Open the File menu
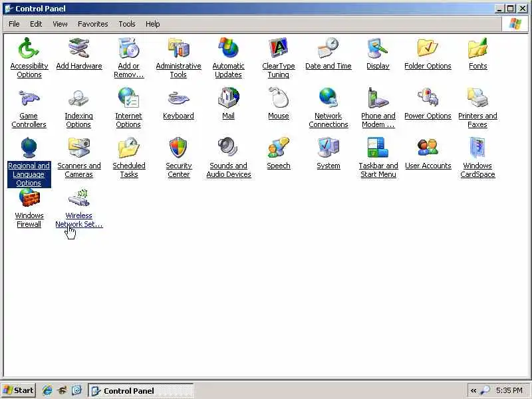Viewport: 532px width, 399px height. coord(14,24)
